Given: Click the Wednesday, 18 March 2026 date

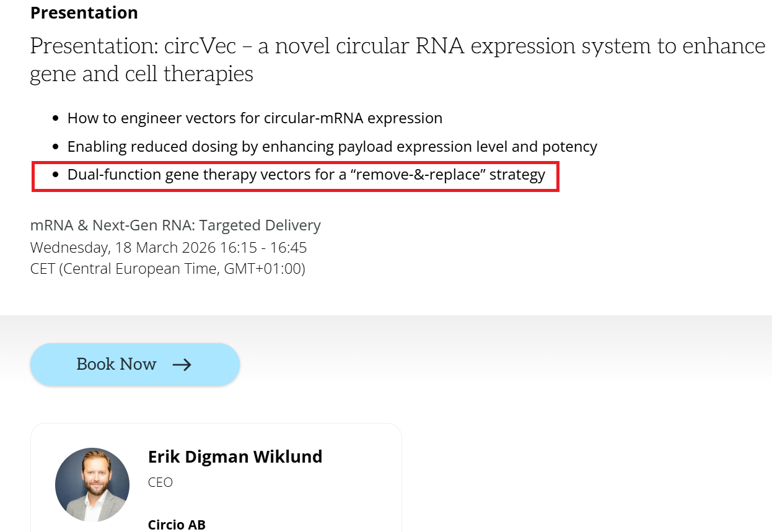Looking at the screenshot, I should pos(123,248).
